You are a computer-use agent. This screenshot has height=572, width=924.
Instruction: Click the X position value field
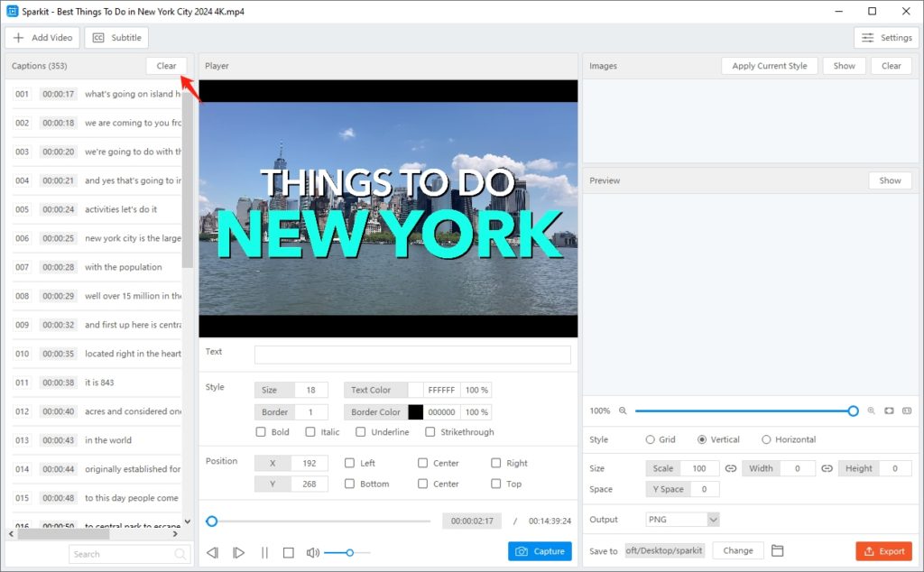310,463
